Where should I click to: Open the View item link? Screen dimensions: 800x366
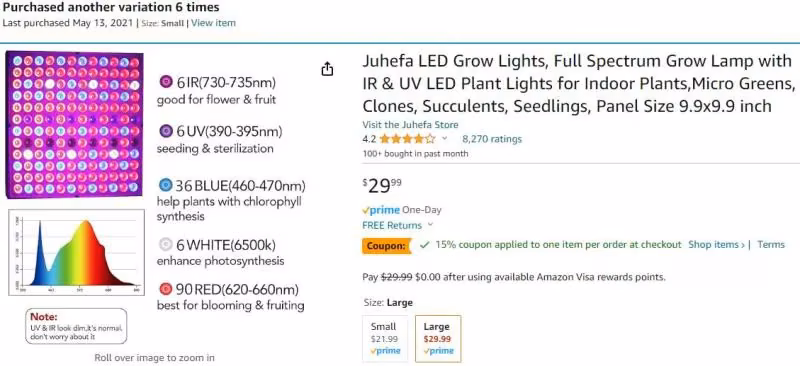point(213,23)
